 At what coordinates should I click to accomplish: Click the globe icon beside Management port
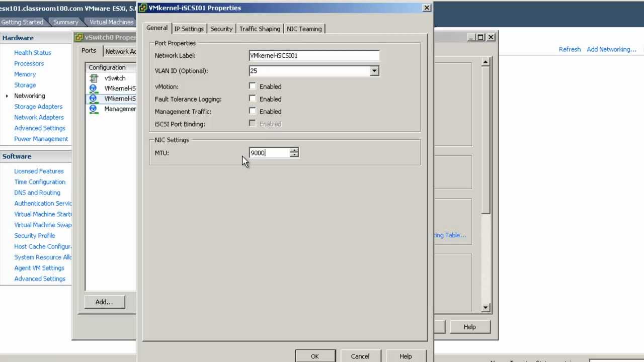click(x=93, y=109)
